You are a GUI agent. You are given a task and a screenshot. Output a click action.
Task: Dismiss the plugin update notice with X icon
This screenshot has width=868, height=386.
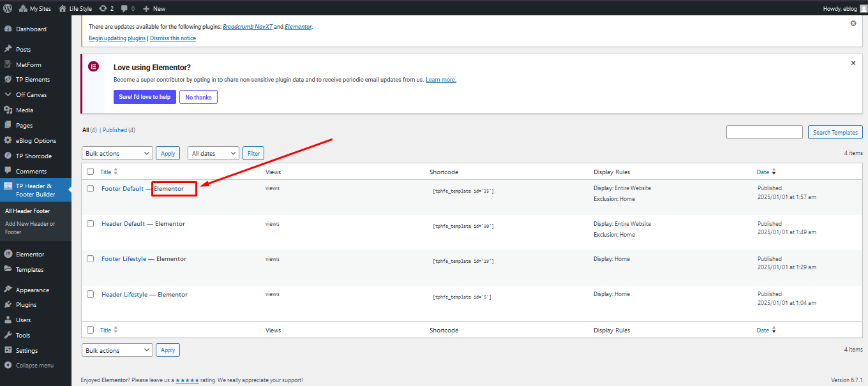click(x=853, y=23)
